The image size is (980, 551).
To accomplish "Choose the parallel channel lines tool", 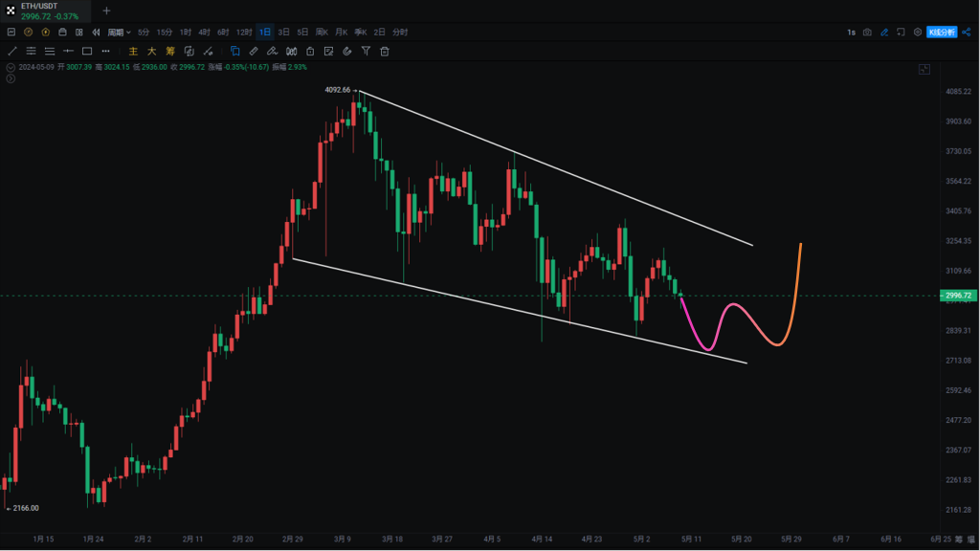I will tap(31, 52).
